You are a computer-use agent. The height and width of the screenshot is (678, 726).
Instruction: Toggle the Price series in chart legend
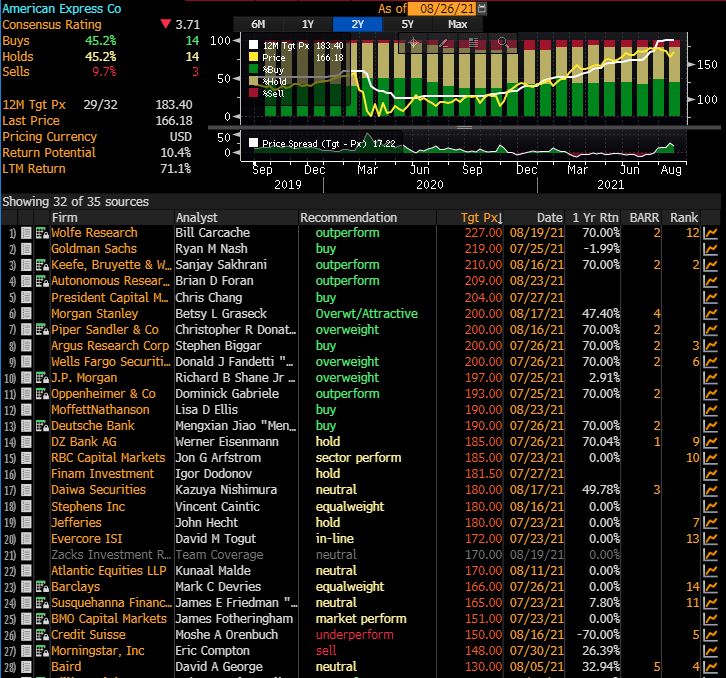pos(254,58)
